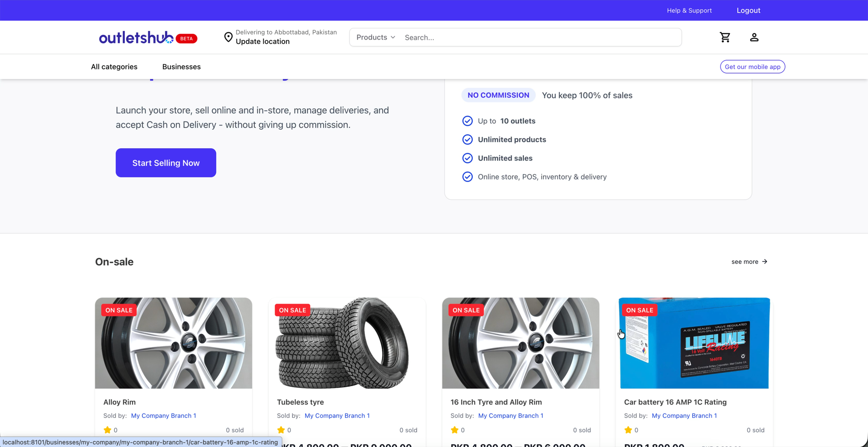Click the checkmark icon beside Unlimited sales
Image resolution: width=868 pixels, height=447 pixels.
click(x=467, y=158)
